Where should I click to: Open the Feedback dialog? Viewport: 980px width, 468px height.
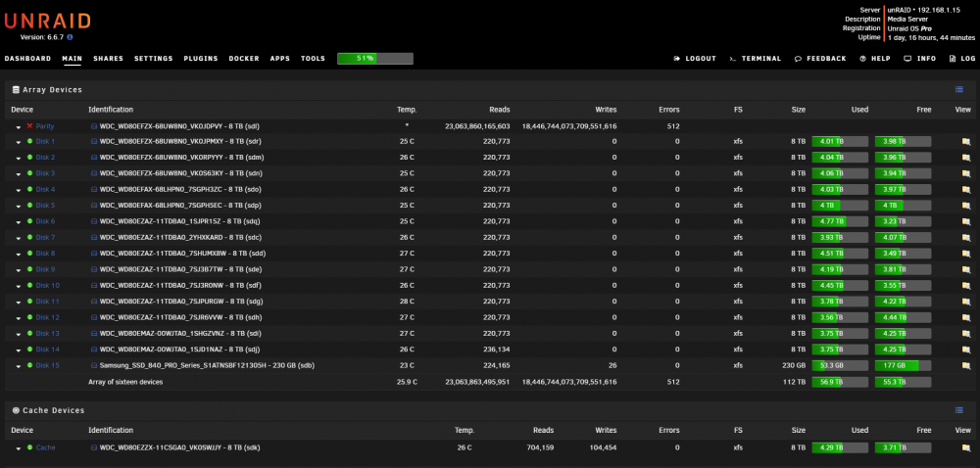pos(820,59)
